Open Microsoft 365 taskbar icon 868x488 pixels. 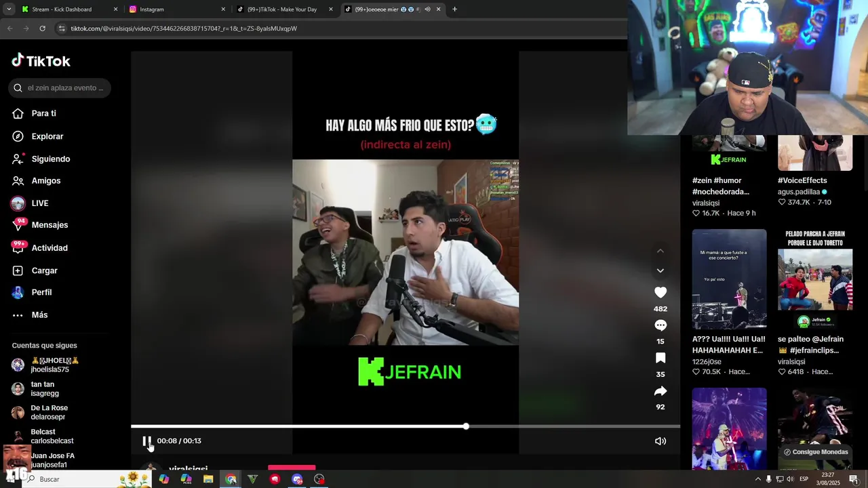pos(186,479)
